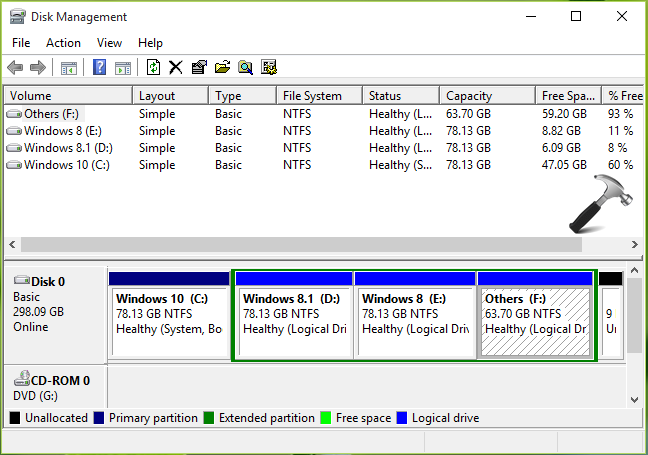Select the Others (F:) volume row
648x455 pixels.
click(324, 114)
